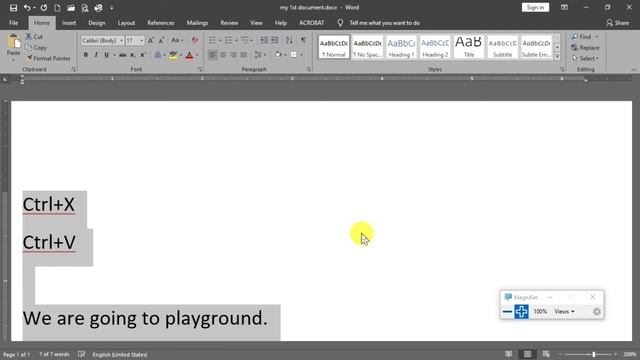Save the document with the Save icon
640x360 pixels.
[13, 8]
